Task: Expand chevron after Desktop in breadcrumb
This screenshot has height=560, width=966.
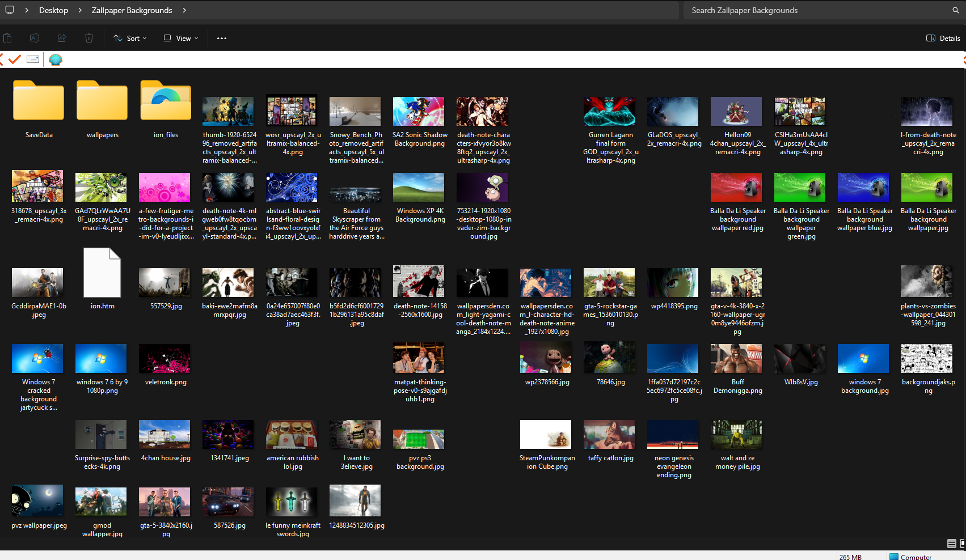Action: (x=79, y=10)
